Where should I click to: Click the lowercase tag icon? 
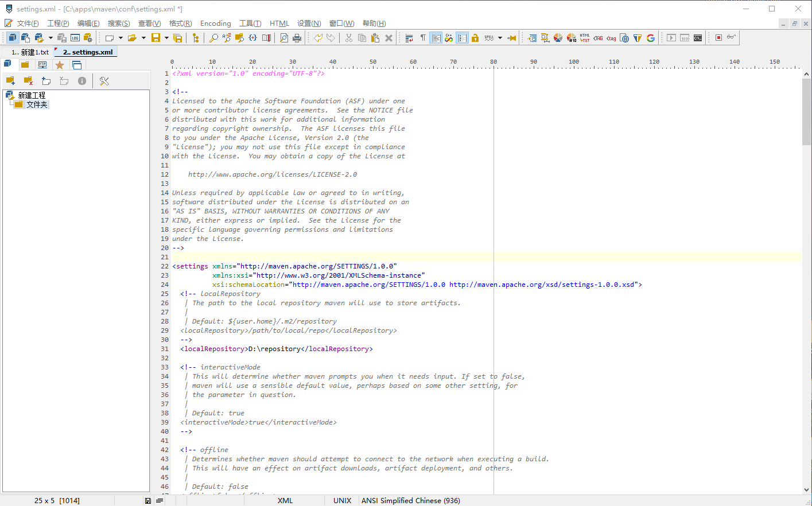[x=611, y=38]
